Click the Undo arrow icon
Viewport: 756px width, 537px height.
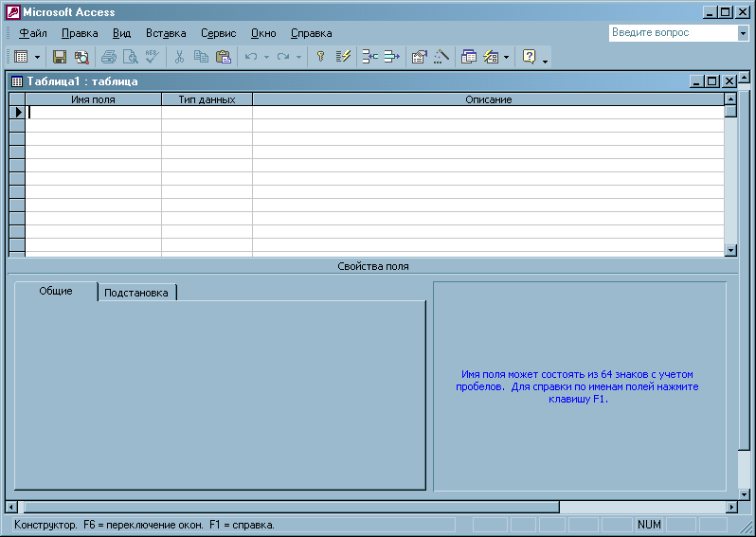pos(251,57)
